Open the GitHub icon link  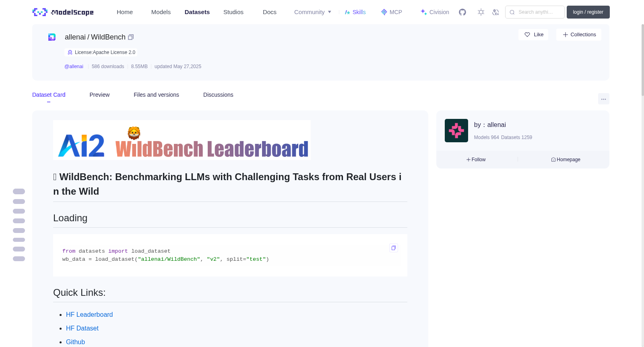tap(462, 12)
